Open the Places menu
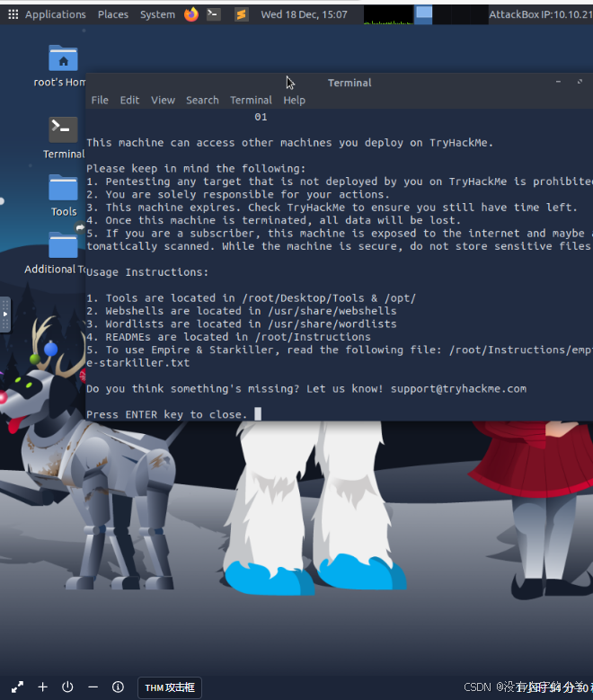This screenshot has width=593, height=700. 113,14
